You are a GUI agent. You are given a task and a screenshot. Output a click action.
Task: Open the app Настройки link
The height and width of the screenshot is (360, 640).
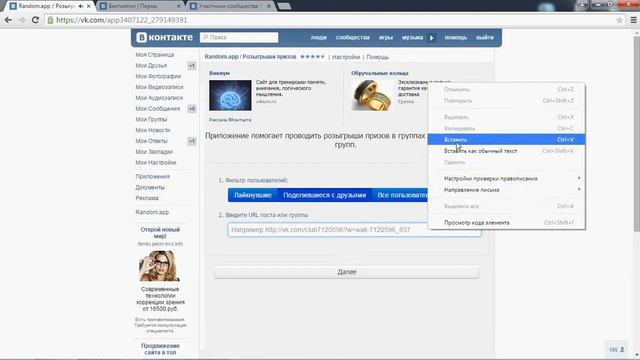point(346,57)
